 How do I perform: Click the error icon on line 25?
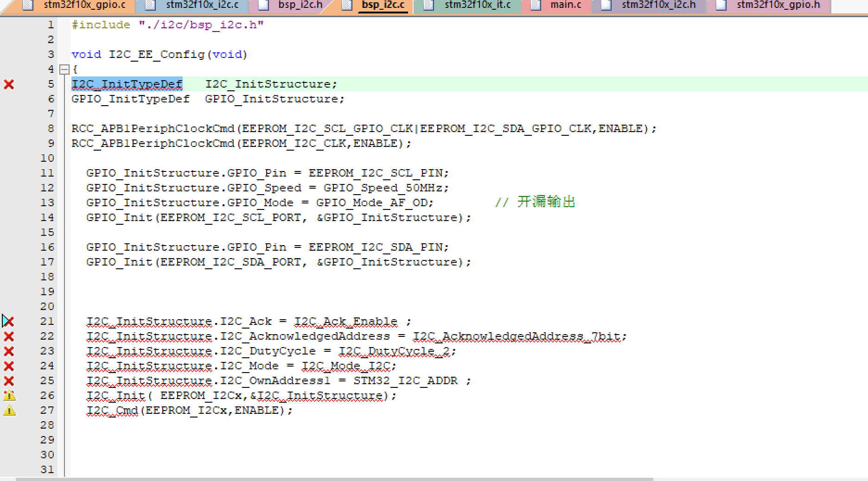pos(9,381)
